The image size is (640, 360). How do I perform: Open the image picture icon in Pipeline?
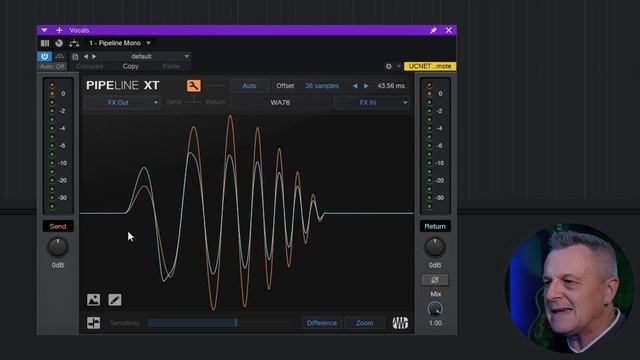(93, 300)
